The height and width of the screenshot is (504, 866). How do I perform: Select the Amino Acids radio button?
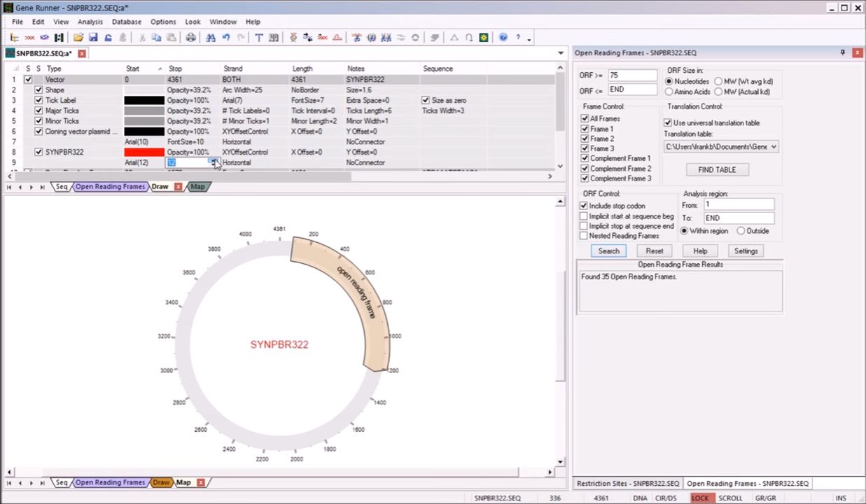669,92
